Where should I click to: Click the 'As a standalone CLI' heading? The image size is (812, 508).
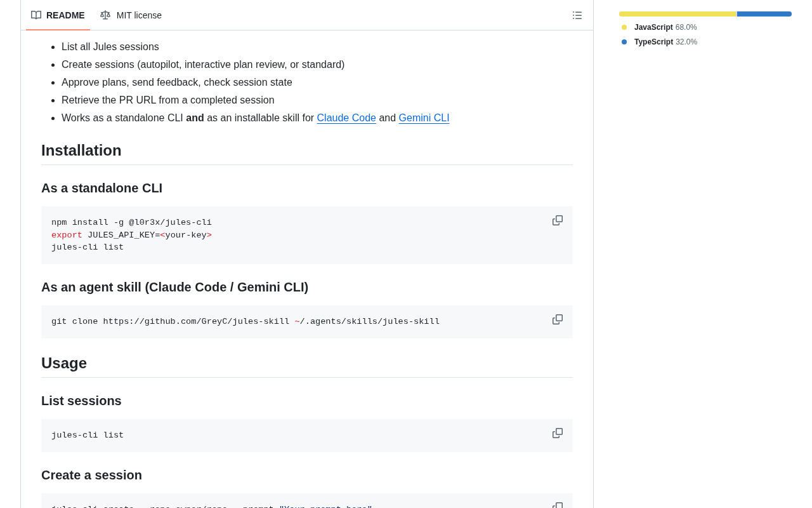101,188
